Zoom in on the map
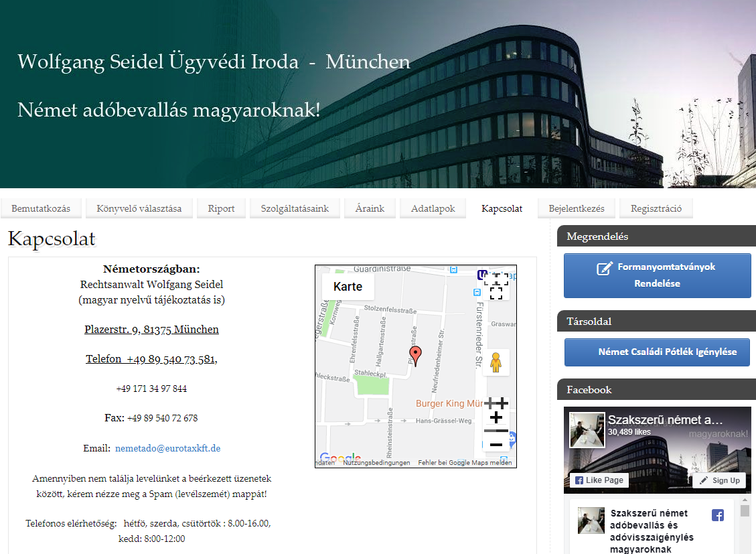The image size is (756, 554). coord(496,417)
